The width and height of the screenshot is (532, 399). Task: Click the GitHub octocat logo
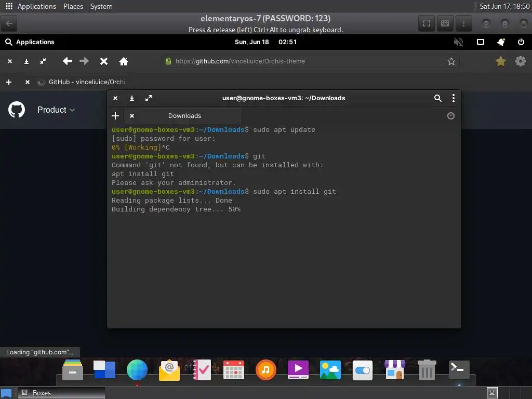(17, 110)
